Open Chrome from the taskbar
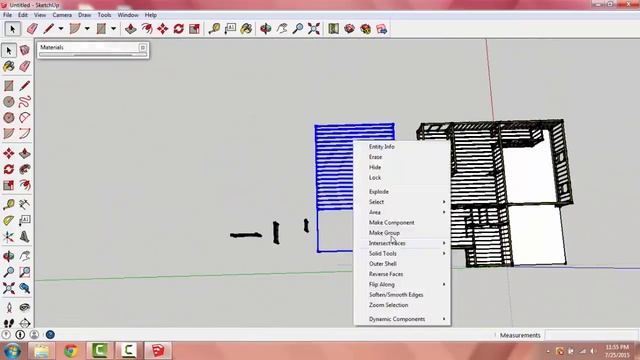Image resolution: width=640 pixels, height=360 pixels. click(x=71, y=351)
